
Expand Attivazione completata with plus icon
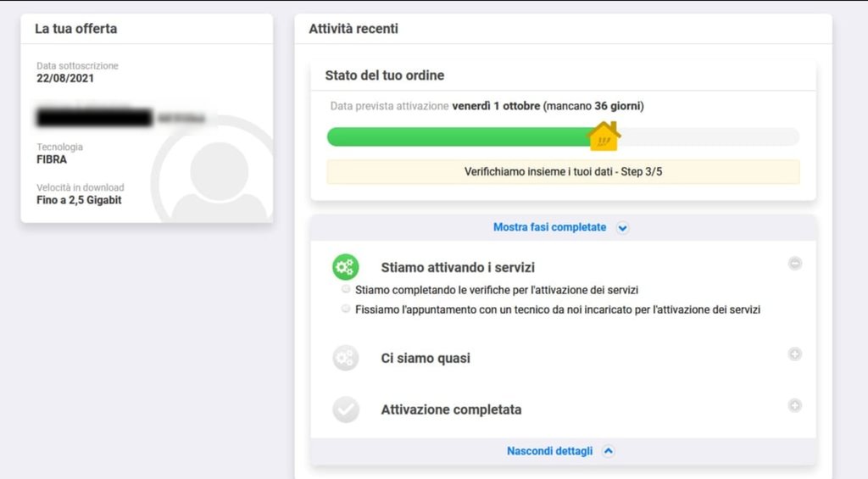(x=795, y=405)
